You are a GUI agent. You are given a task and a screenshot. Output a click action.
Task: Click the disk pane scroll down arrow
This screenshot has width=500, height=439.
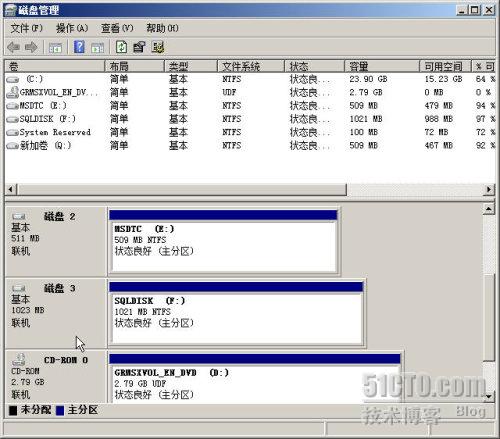[x=489, y=396]
